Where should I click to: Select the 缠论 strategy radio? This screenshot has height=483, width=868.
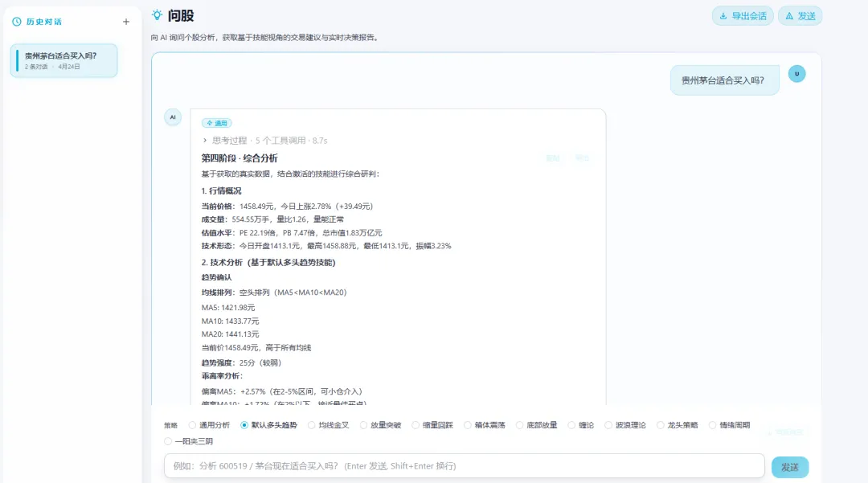point(572,425)
